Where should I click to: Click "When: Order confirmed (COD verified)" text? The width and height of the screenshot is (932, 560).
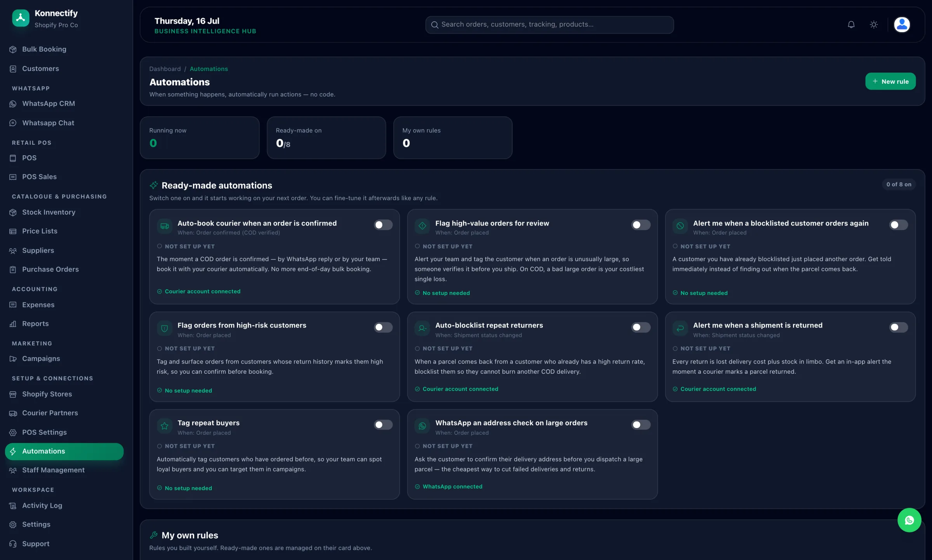pos(229,233)
